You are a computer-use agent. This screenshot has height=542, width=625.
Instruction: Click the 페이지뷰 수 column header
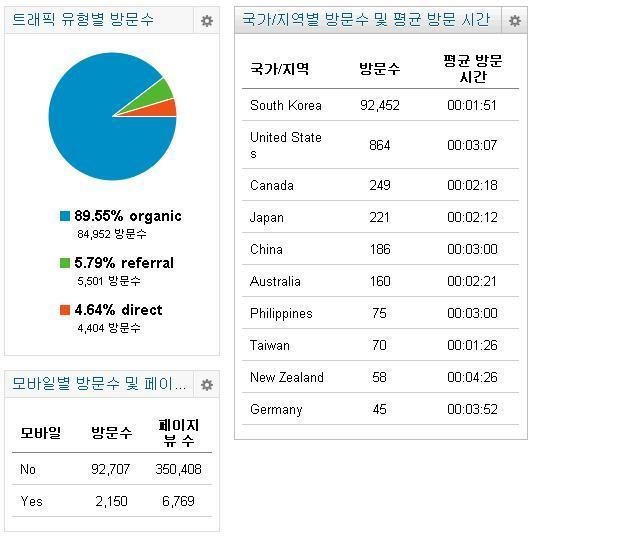(179, 433)
